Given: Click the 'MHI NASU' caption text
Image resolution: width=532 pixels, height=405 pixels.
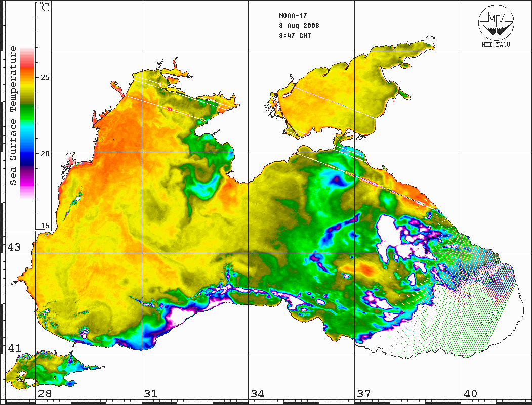Looking at the screenshot, I should point(496,44).
